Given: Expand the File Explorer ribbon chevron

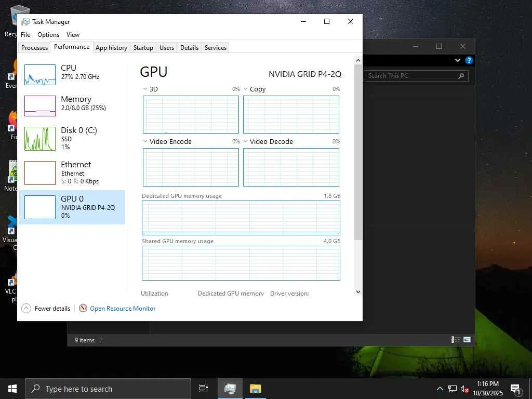Looking at the screenshot, I should [x=457, y=60].
